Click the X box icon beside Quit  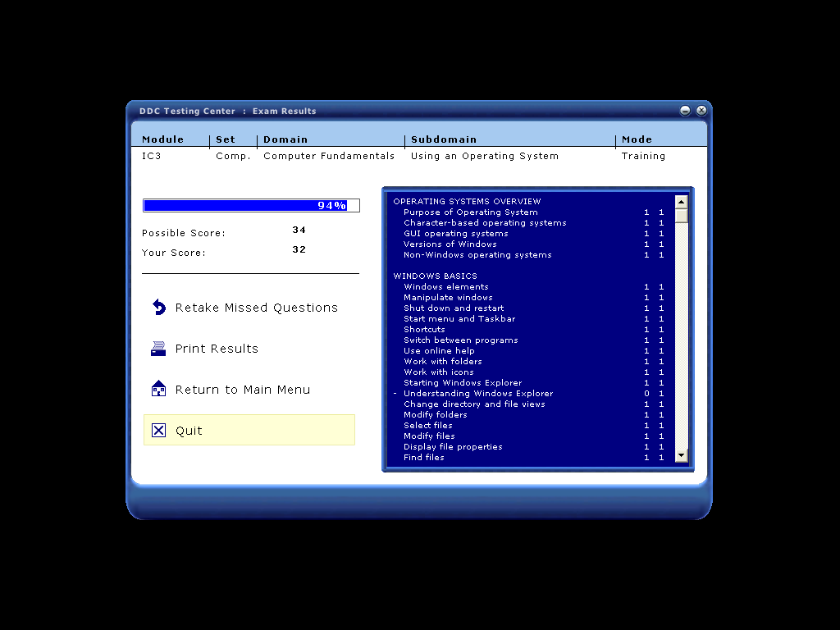point(158,430)
